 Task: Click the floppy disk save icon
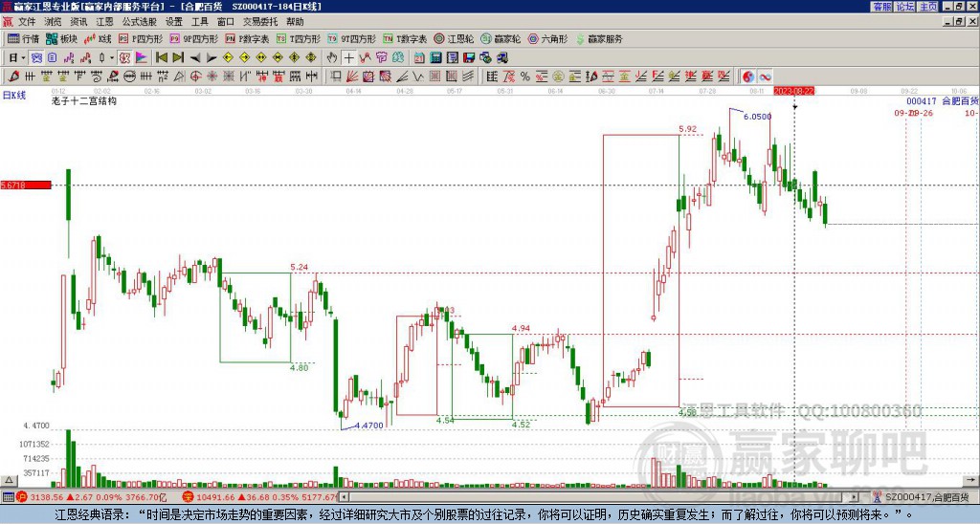(469, 58)
